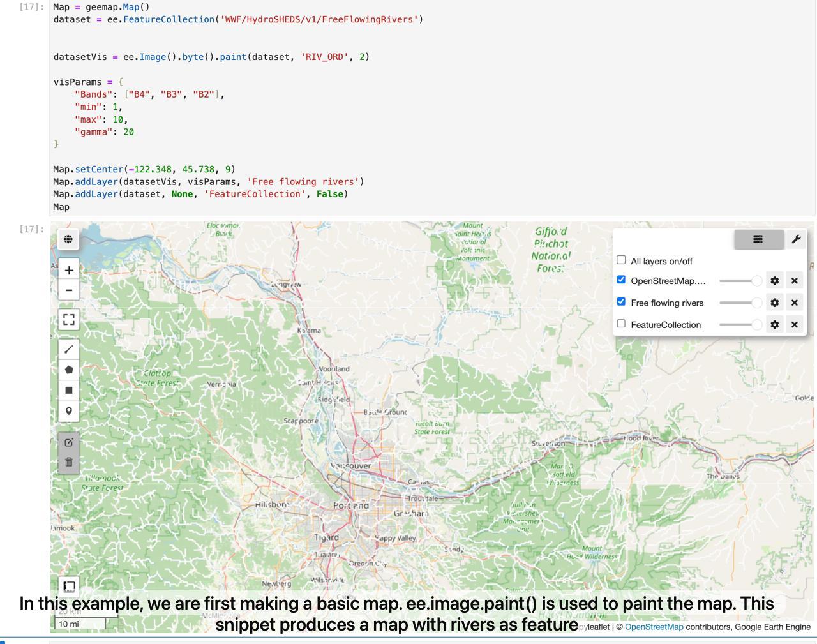This screenshot has width=817, height=644.
Task: Adjust FeatureCollection opacity slider
Action: pyautogui.click(x=740, y=324)
